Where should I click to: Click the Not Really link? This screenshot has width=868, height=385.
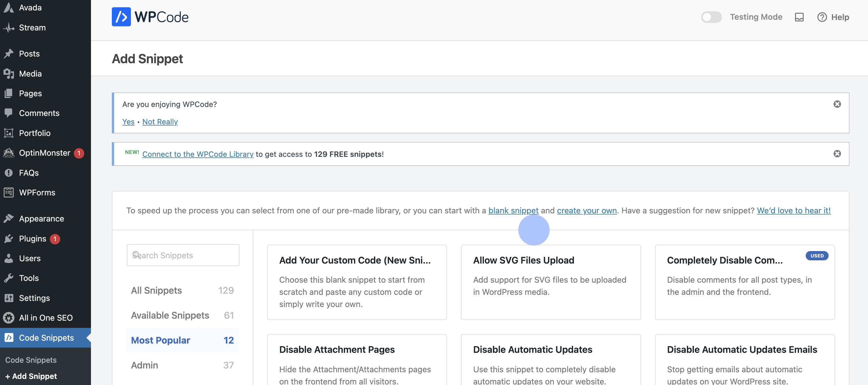tap(160, 121)
